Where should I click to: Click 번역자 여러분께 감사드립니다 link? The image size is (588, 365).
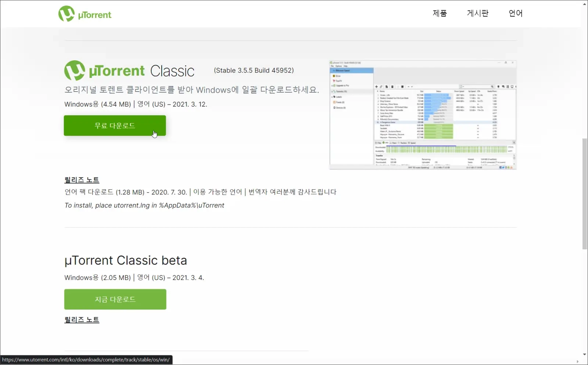(293, 192)
